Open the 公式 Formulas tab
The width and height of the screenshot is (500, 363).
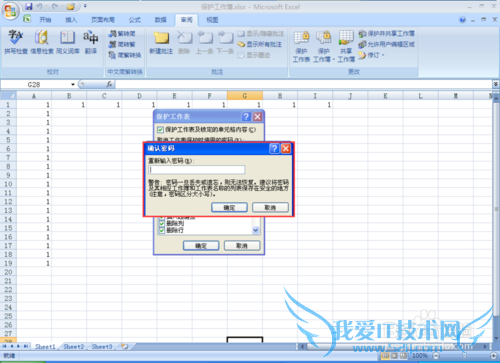tap(135, 20)
